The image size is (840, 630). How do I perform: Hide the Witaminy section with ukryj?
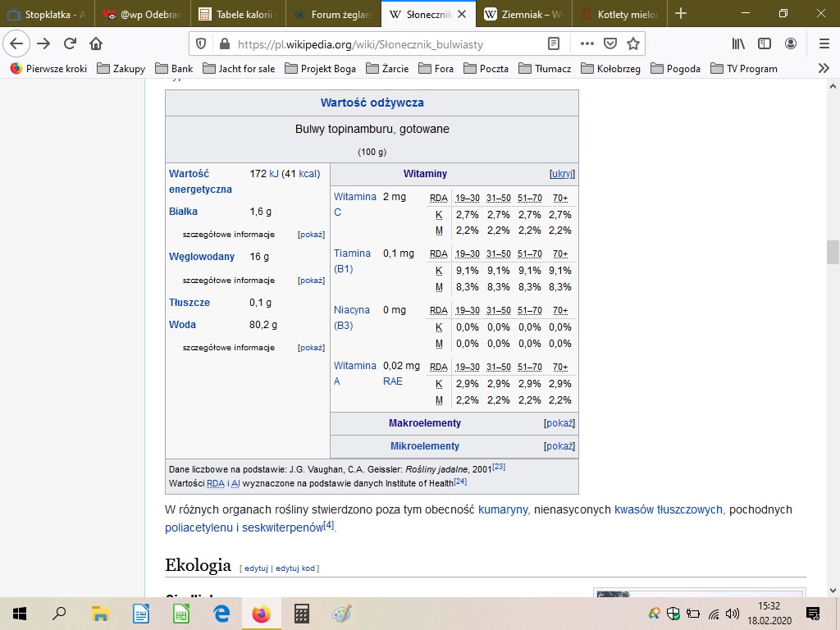pos(562,174)
